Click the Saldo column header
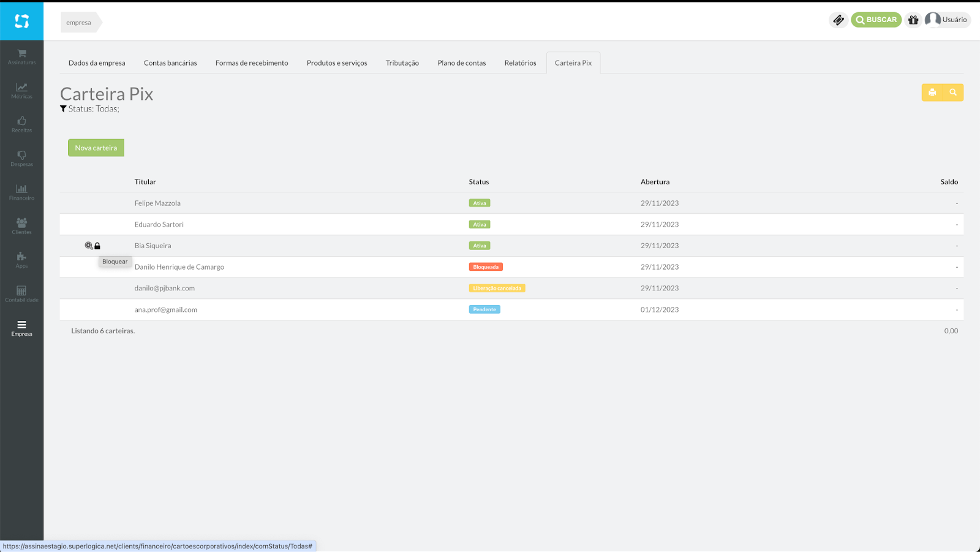Image resolution: width=980 pixels, height=552 pixels. point(949,182)
